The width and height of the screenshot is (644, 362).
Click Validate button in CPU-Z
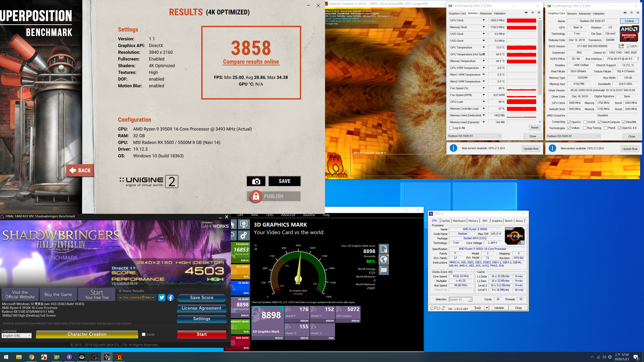[499, 308]
